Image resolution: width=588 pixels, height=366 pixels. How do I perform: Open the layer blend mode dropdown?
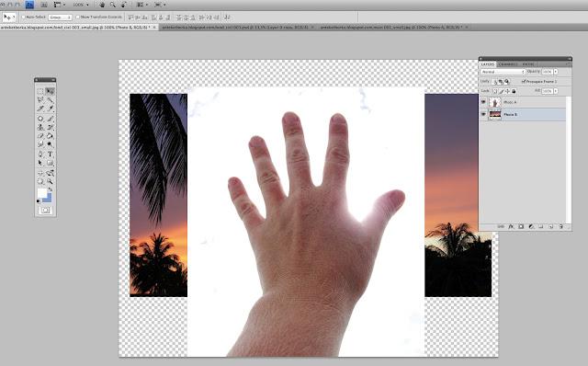503,72
